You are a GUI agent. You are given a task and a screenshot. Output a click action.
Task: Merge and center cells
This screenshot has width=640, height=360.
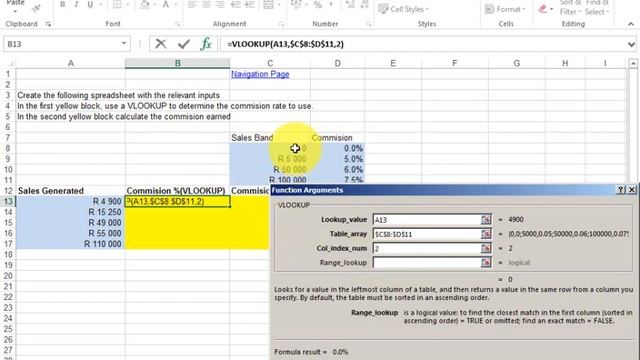click(x=268, y=4)
